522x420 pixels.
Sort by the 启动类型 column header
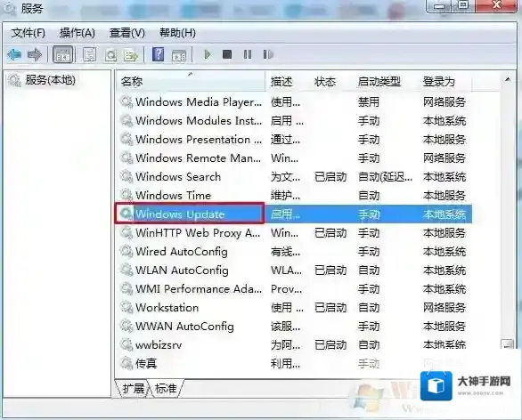click(379, 82)
